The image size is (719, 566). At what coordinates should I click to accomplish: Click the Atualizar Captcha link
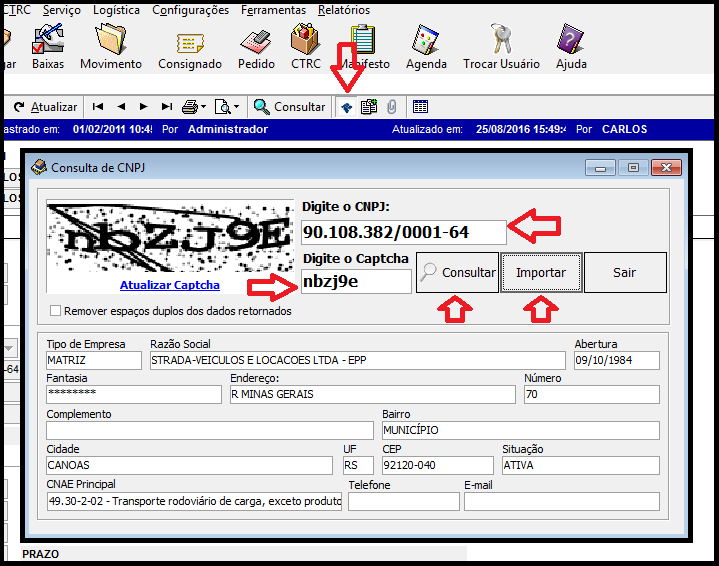coord(169,285)
